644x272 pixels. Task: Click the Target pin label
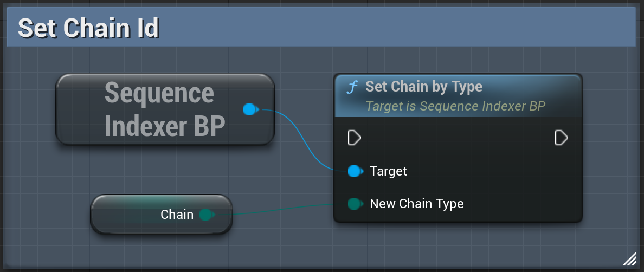pos(388,171)
